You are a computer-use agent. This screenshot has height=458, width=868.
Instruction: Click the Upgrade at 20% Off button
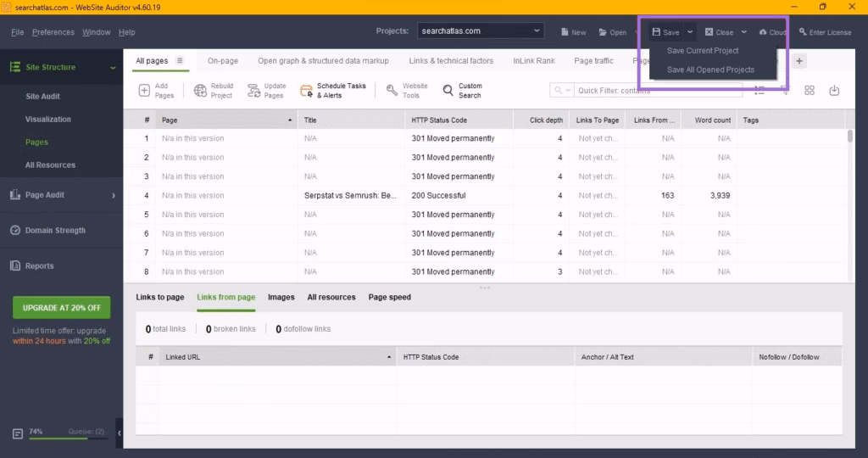click(x=61, y=307)
